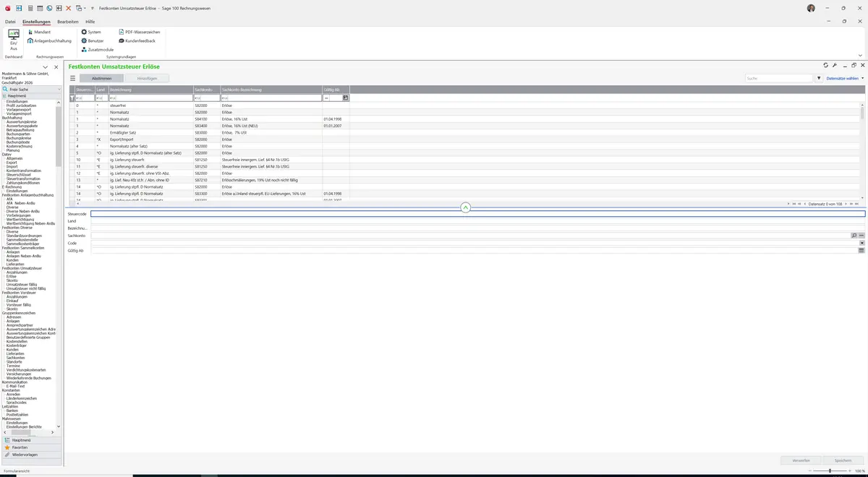Viewport: 868px width, 477px height.
Task: Open the Datei menu
Action: point(10,22)
